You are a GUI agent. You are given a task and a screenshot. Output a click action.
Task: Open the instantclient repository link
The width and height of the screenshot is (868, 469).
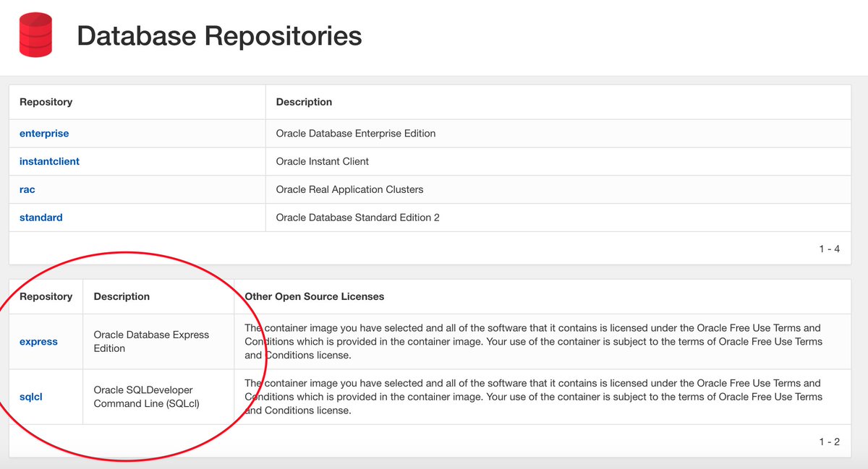pos(49,161)
